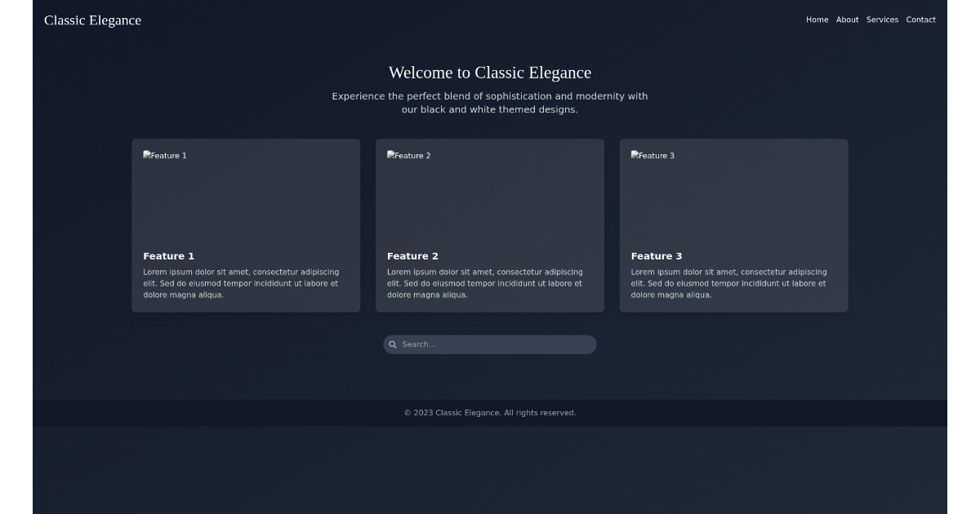Open the About nav link
Viewport: 980px width, 514px height.
847,20
